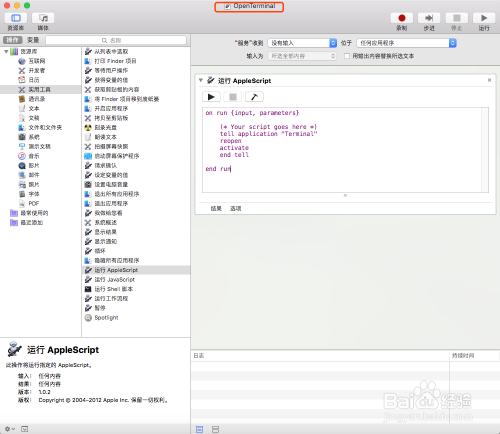The height and width of the screenshot is (434, 500).
Task: Compile the script with the hammer button
Action: pos(254,97)
